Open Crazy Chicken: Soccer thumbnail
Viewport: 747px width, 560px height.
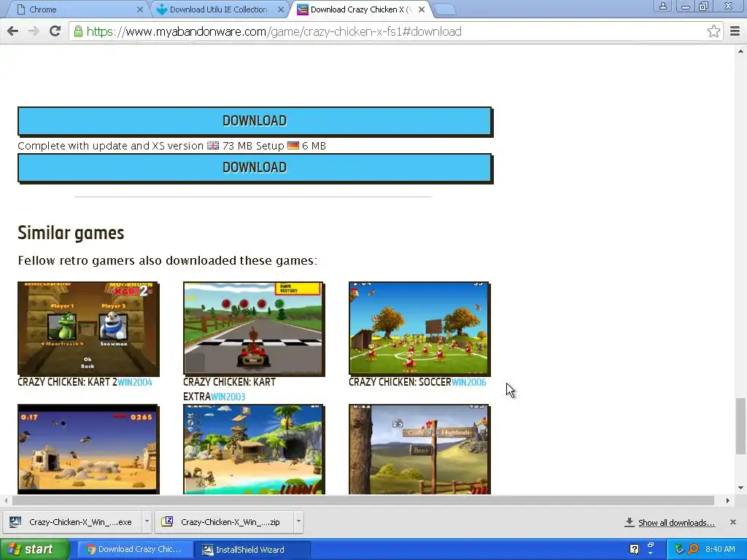point(419,329)
